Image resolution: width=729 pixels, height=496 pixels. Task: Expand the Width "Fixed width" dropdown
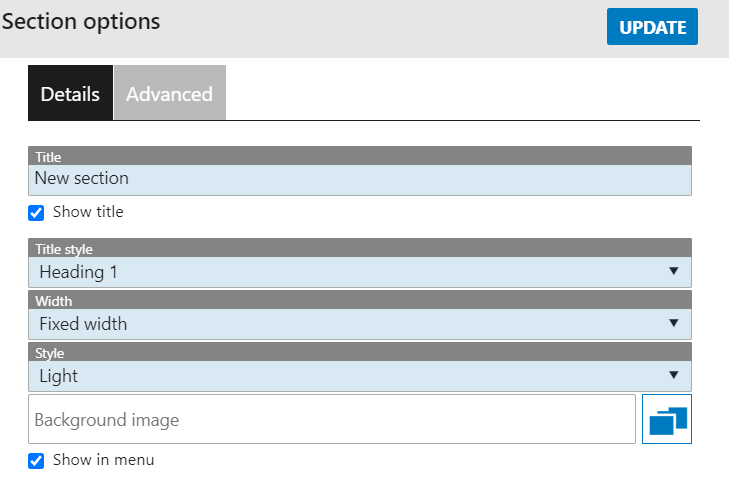[x=340, y=324]
